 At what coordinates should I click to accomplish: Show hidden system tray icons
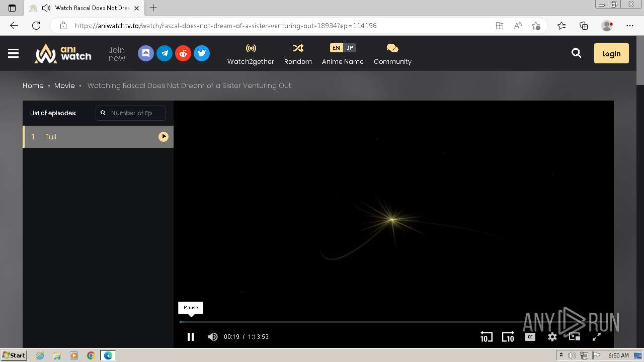pyautogui.click(x=561, y=355)
